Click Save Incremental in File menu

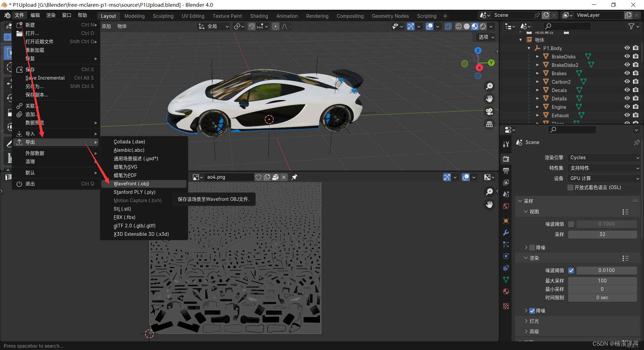click(56, 78)
